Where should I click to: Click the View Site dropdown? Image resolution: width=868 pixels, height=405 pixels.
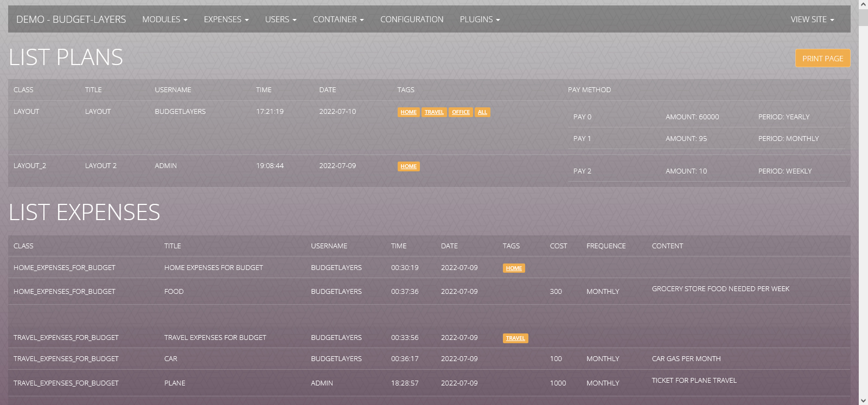(812, 20)
